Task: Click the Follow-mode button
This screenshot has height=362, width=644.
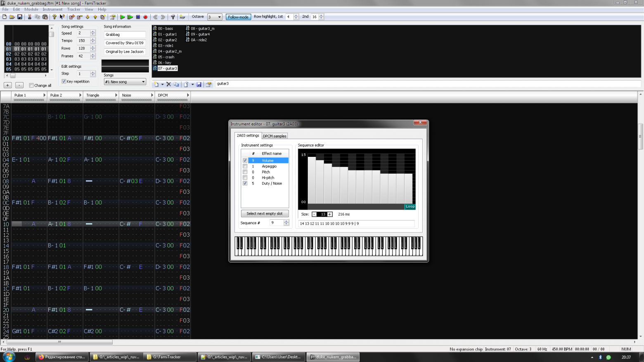Action: (x=238, y=17)
